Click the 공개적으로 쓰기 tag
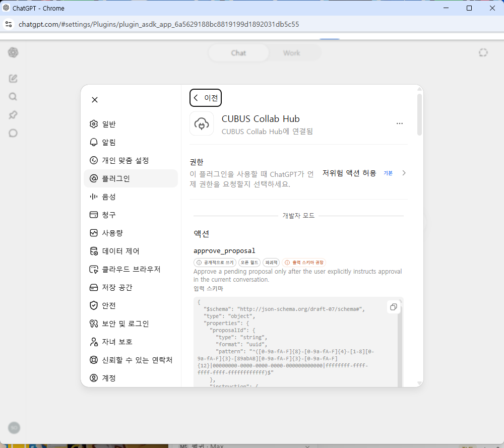 tap(215, 263)
